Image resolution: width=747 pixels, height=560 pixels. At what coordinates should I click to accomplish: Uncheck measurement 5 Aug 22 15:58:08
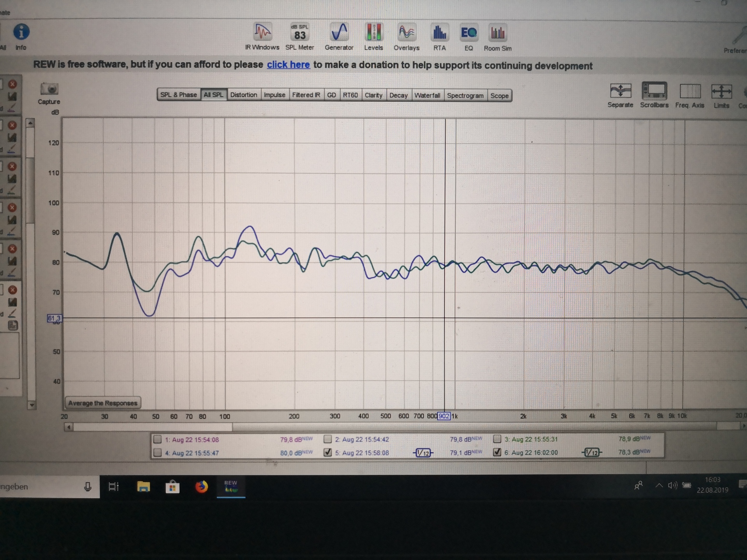point(328,452)
